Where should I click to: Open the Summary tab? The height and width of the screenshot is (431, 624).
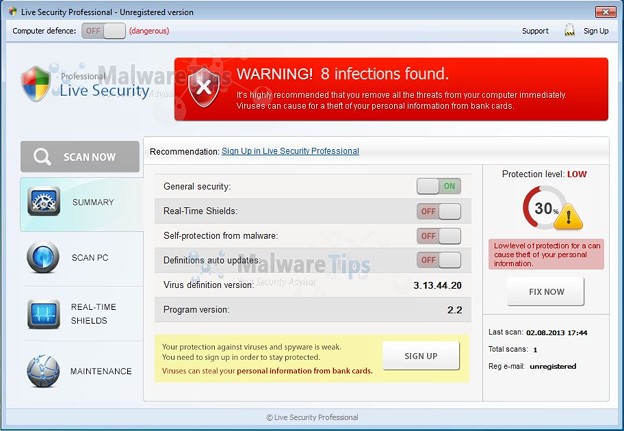coord(82,204)
